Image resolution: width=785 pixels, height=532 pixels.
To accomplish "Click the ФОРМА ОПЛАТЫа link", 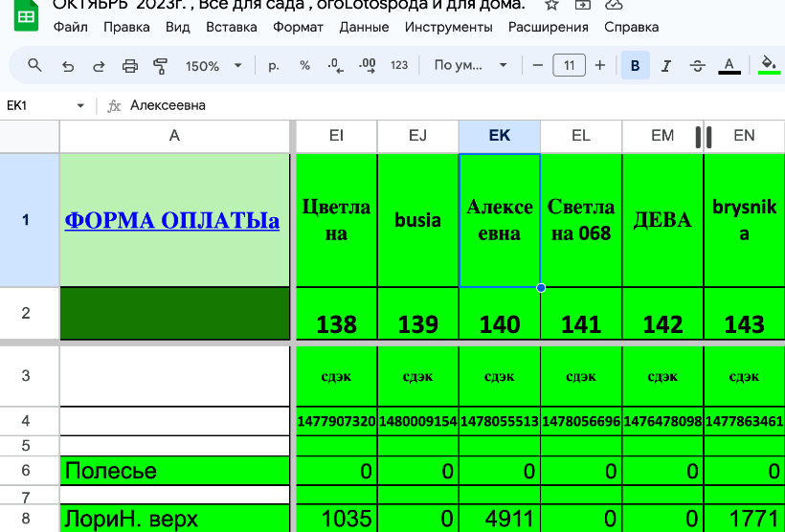I will click(x=172, y=221).
